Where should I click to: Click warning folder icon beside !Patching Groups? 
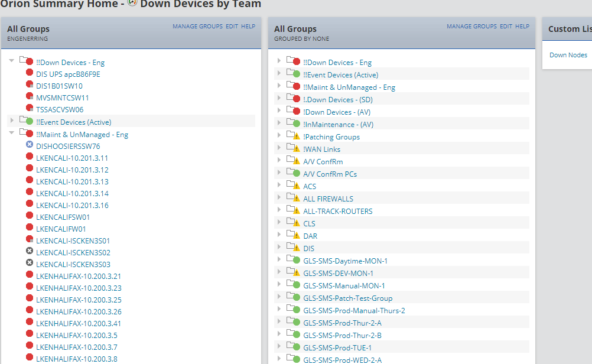coord(294,135)
